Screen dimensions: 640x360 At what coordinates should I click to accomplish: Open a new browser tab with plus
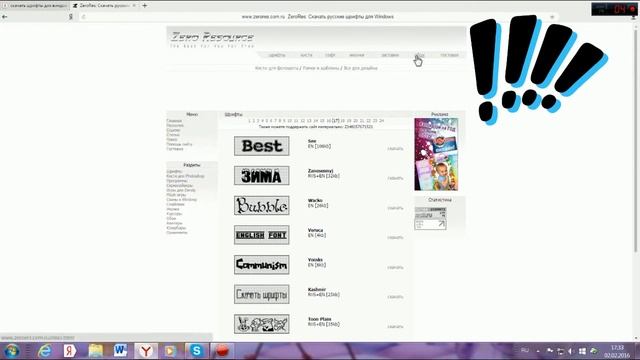144,6
